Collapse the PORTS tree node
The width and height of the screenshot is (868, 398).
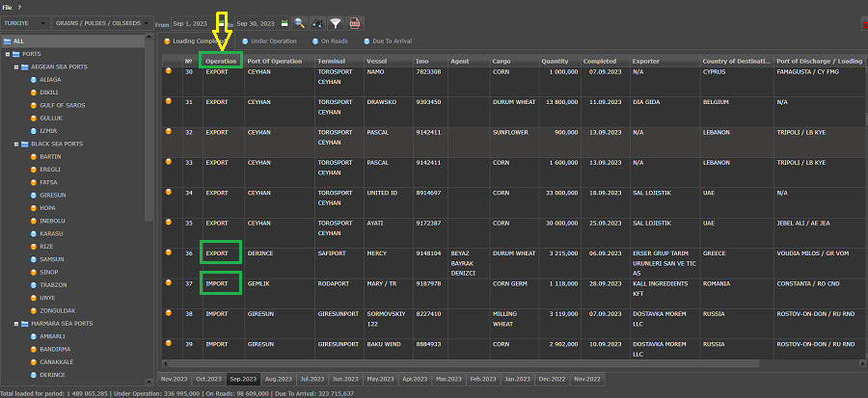[x=8, y=54]
